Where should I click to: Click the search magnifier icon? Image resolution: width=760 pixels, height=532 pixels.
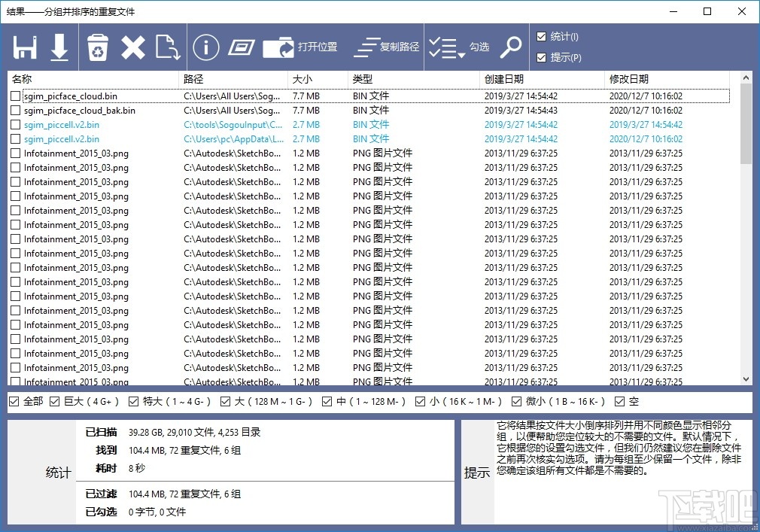click(511, 47)
